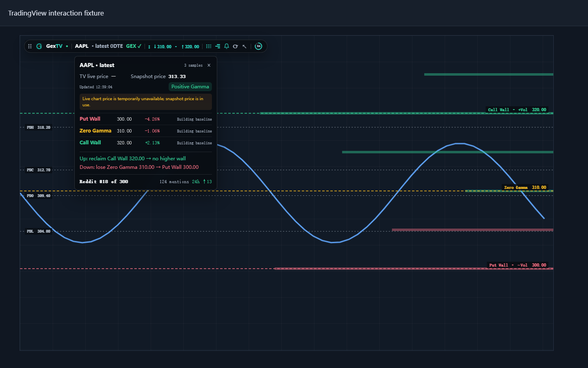Click the '3 samples' label in popup
This screenshot has height=368, width=588.
pos(193,65)
